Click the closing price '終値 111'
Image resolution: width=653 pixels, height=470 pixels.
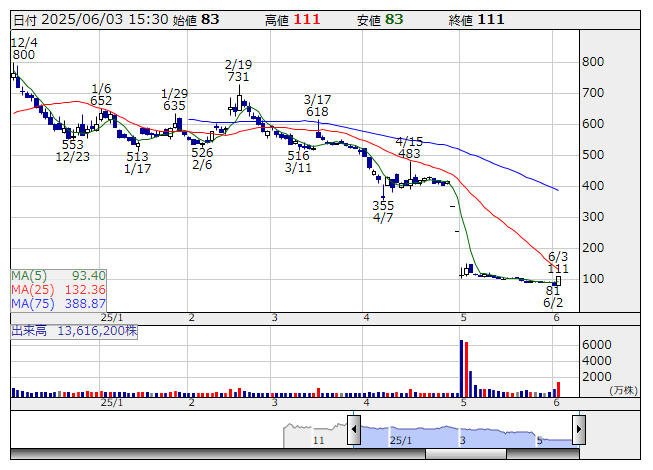click(x=476, y=20)
